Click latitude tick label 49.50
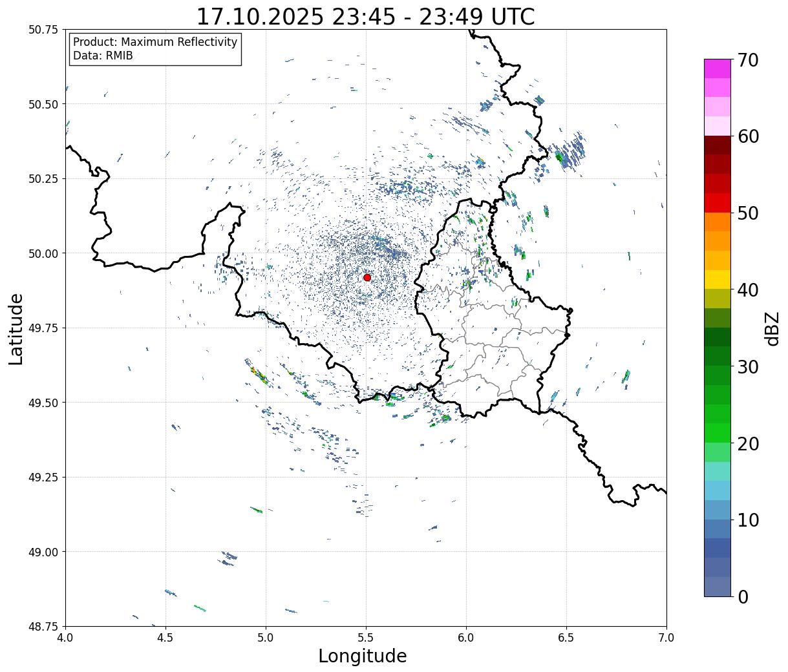This screenshot has height=672, width=788. point(45,403)
